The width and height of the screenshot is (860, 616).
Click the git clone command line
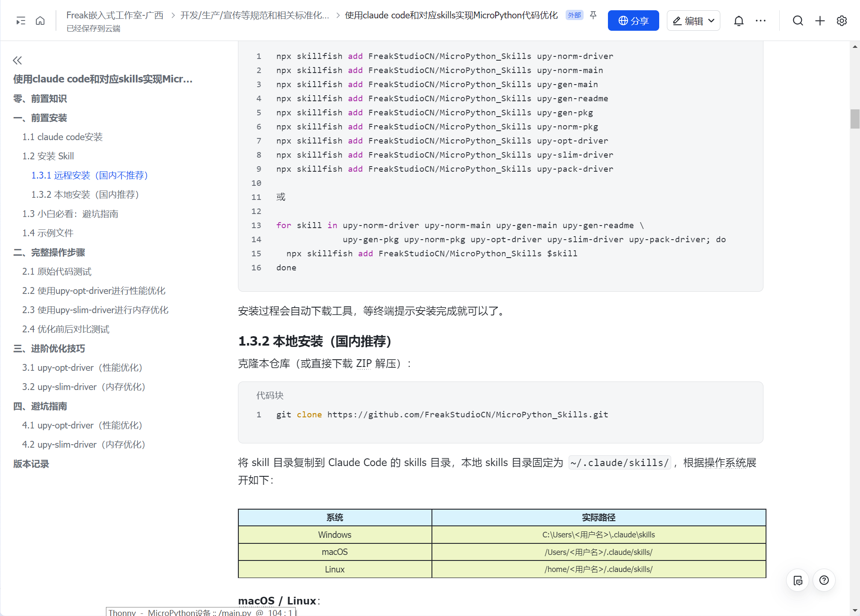point(442,414)
